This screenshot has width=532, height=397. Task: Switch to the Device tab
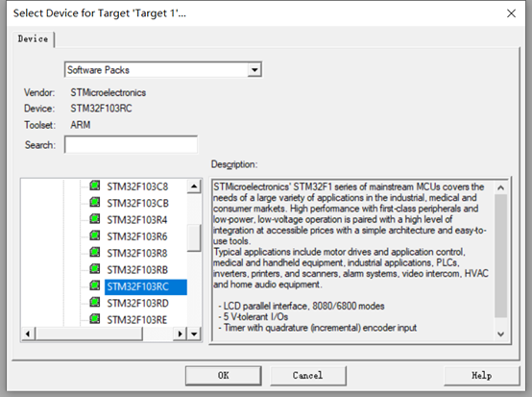[34, 39]
